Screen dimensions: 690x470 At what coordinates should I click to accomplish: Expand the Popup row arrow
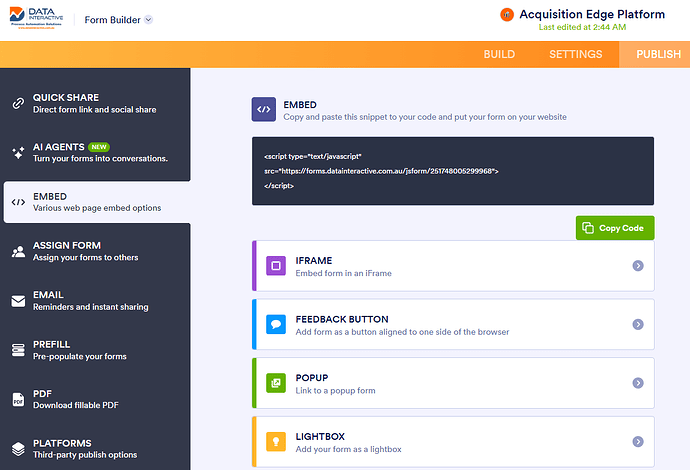point(638,383)
